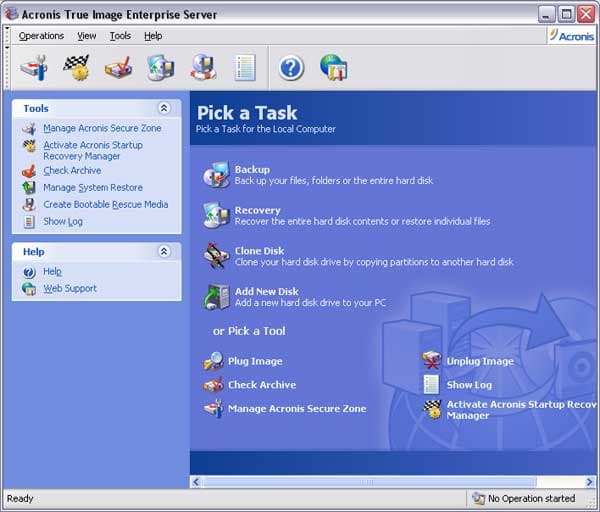Click log sheet icon beside sidebar Show Log
The height and width of the screenshot is (512, 600).
29,222
